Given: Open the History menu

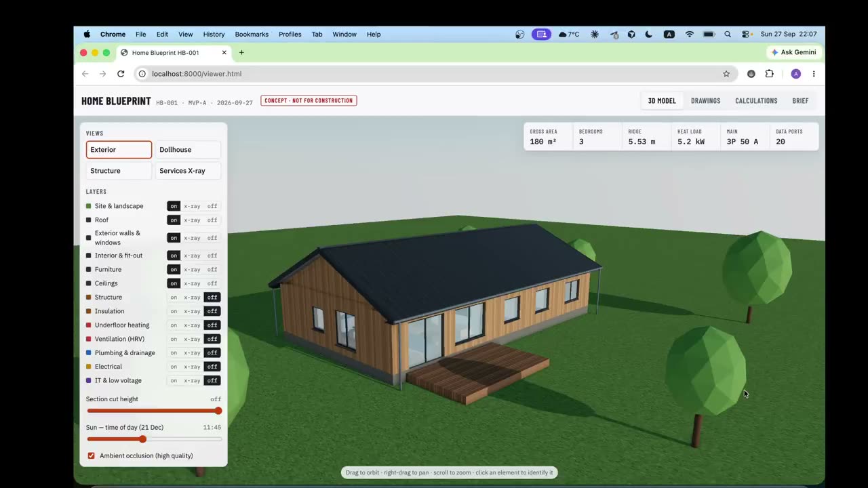Looking at the screenshot, I should pos(214,34).
